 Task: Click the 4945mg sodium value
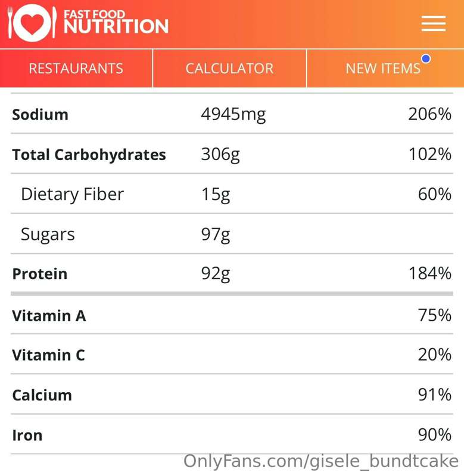pos(233,115)
